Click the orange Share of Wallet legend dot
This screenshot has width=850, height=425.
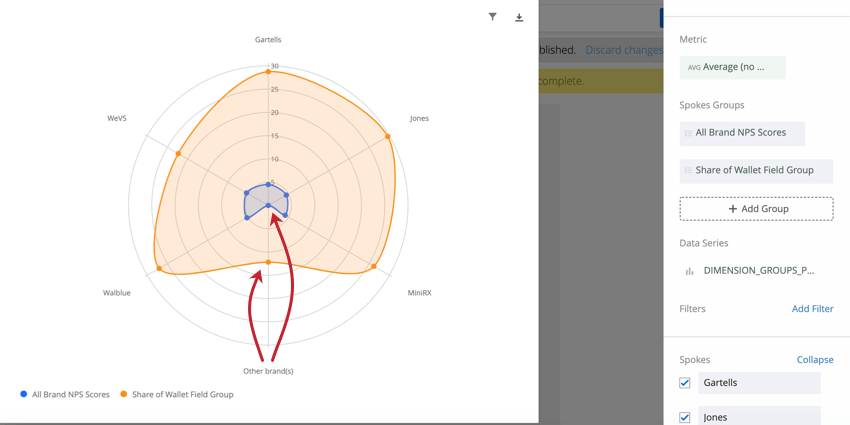pos(123,394)
